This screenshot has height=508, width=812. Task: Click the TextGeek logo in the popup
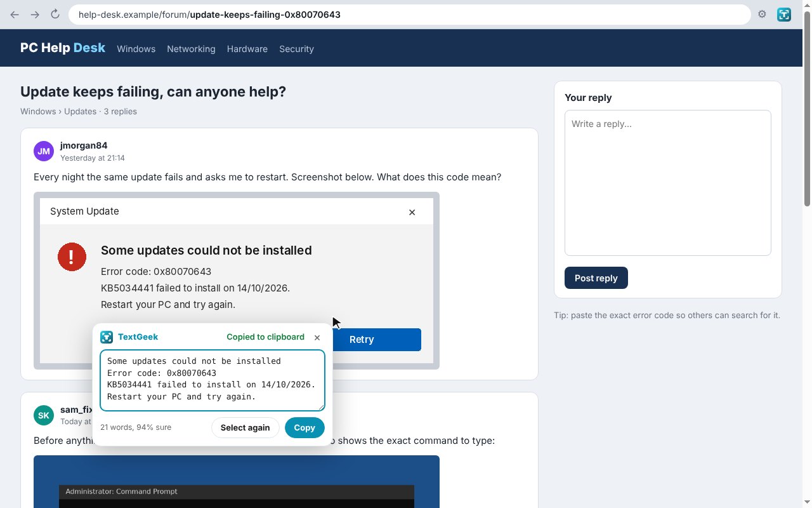[x=107, y=337]
